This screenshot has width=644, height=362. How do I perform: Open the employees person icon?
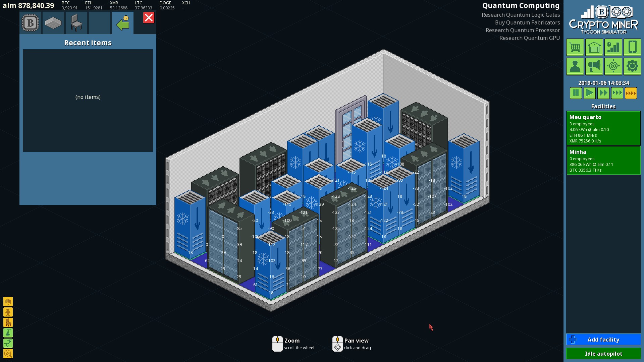pos(575,66)
